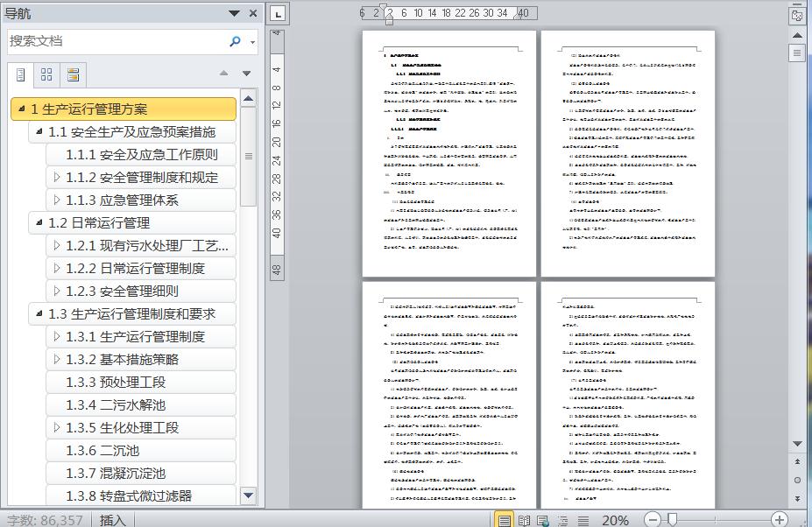
Task: Toggle ruler display button above document scrollbar
Action: pos(797,16)
